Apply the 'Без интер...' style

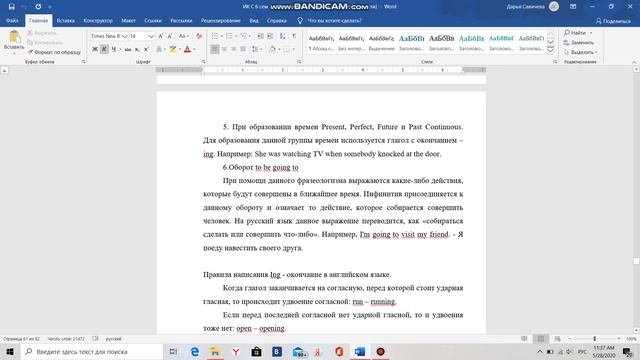pos(351,42)
